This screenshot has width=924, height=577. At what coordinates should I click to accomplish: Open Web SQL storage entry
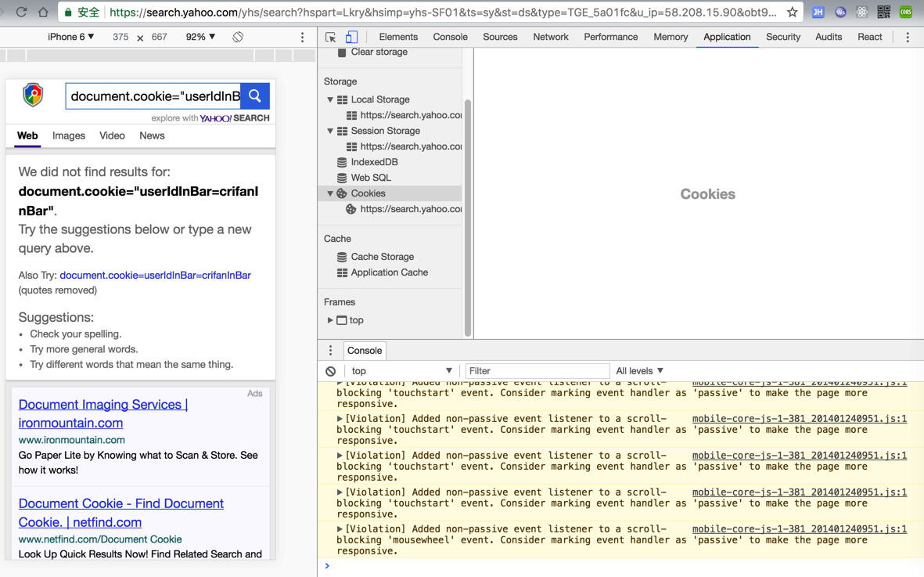click(x=371, y=178)
